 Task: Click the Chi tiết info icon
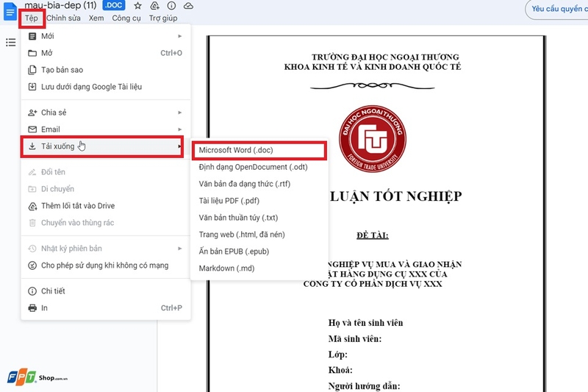(x=32, y=291)
